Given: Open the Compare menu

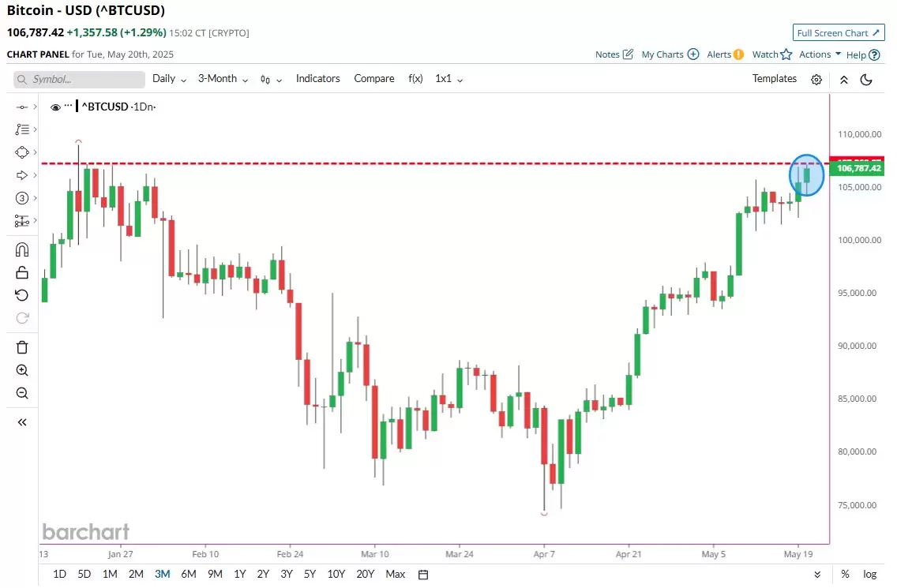Looking at the screenshot, I should (373, 79).
